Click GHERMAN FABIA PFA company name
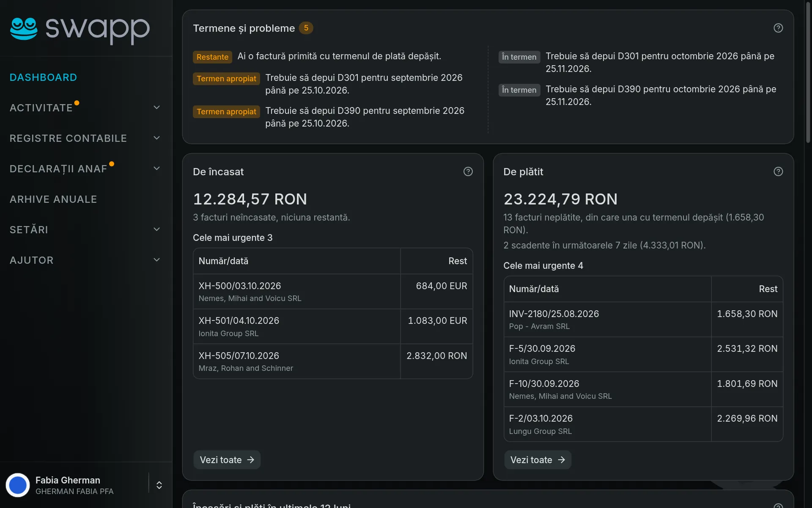Screen dimensions: 812x508 pyautogui.click(x=74, y=491)
